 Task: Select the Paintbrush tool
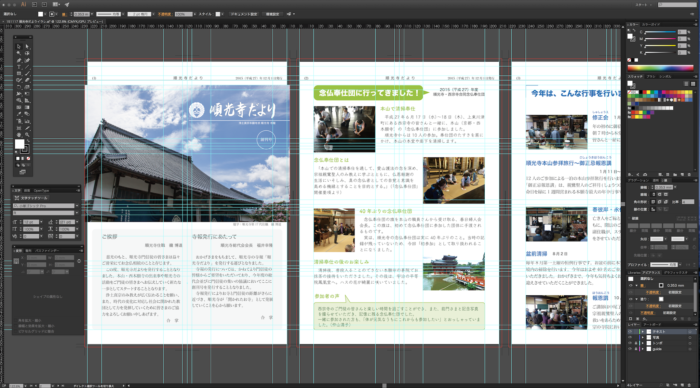[27, 74]
